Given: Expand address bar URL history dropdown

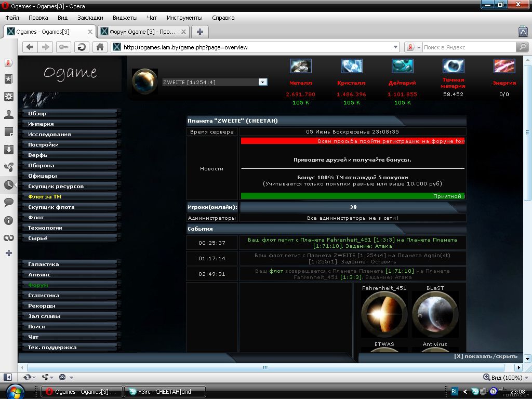Looking at the screenshot, I should [395, 47].
